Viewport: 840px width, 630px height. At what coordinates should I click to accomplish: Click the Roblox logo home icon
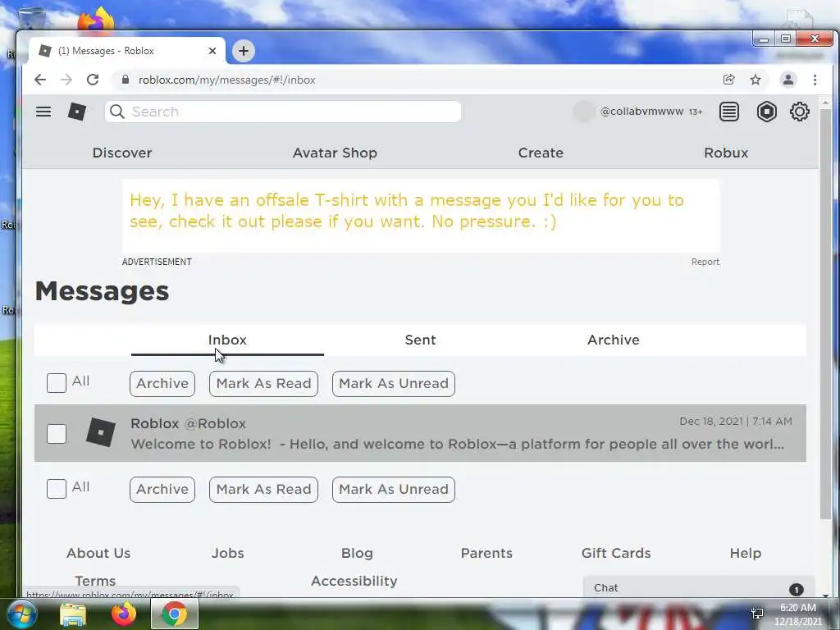click(77, 112)
